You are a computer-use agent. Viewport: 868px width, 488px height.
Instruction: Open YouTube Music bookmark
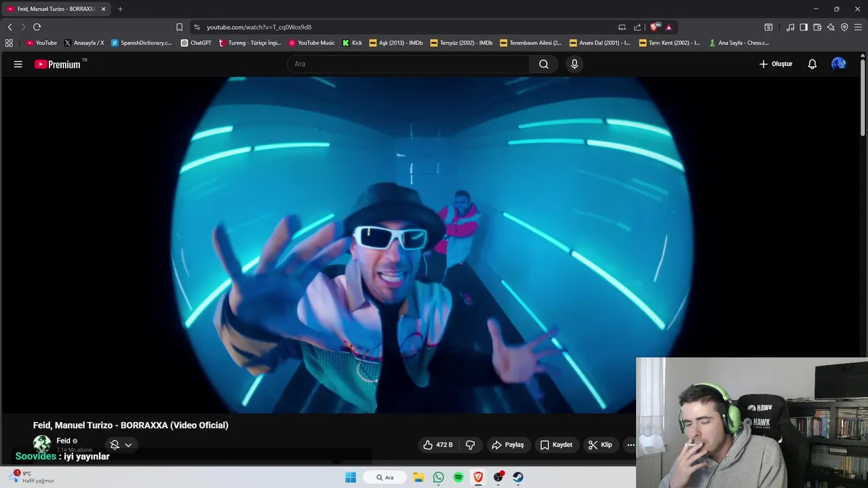click(x=312, y=43)
